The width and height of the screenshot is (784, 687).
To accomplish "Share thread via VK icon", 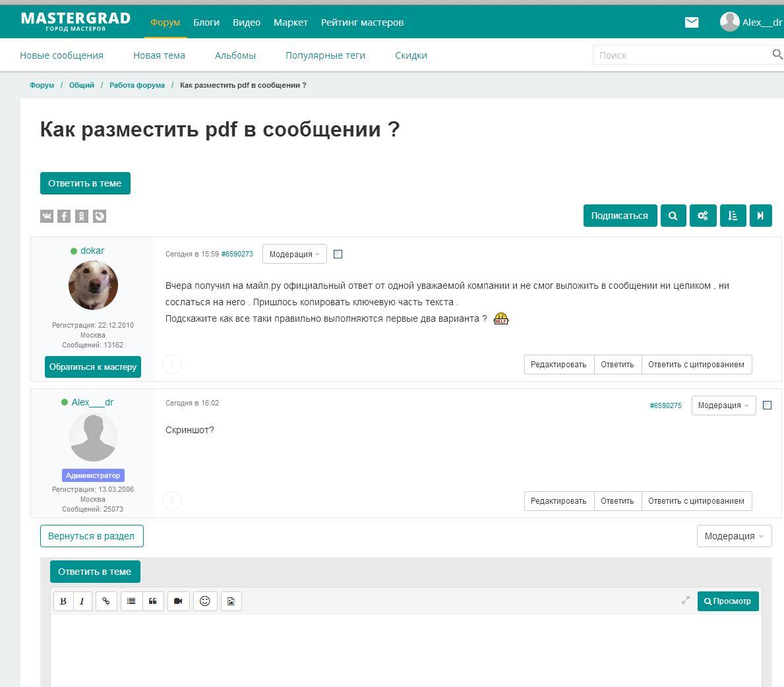I will click(x=47, y=216).
